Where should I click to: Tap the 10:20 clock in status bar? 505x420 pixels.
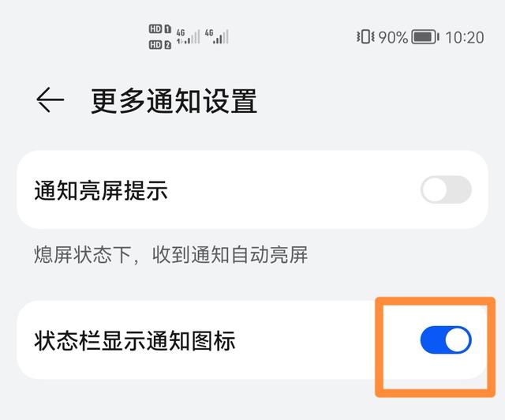465,37
